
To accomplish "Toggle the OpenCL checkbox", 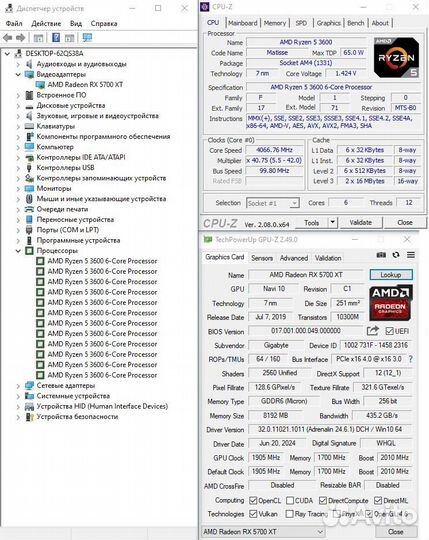I will pos(253,500).
